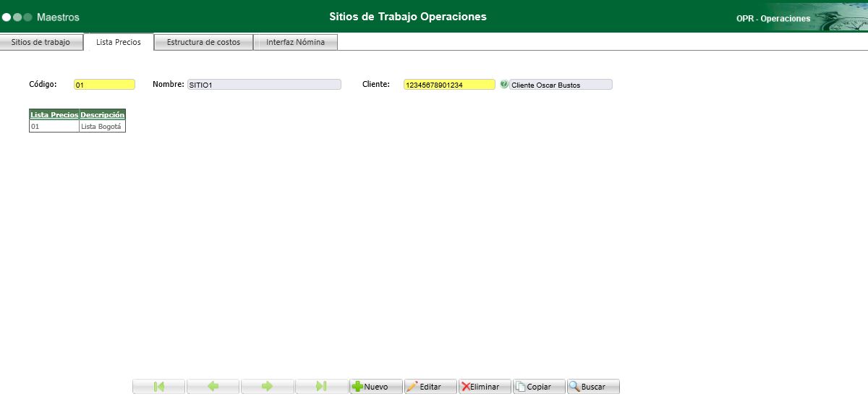Go to the next record with the right arrow
The width and height of the screenshot is (868, 420).
(268, 387)
